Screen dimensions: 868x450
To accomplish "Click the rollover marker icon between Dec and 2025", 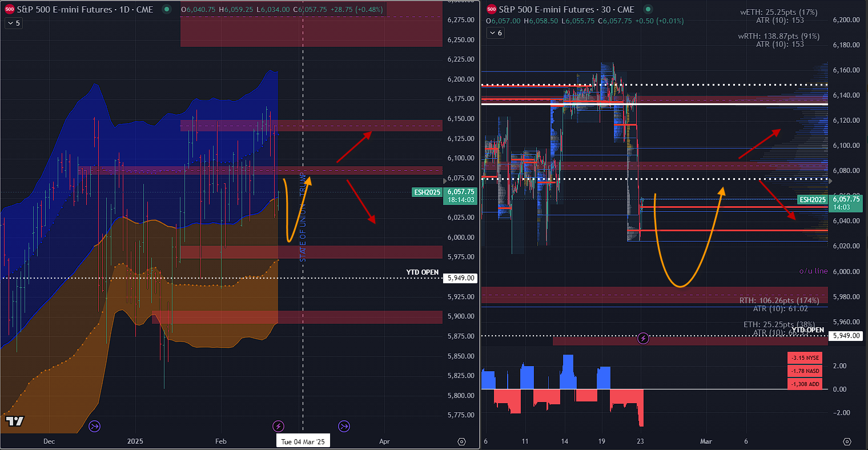I will [x=95, y=425].
